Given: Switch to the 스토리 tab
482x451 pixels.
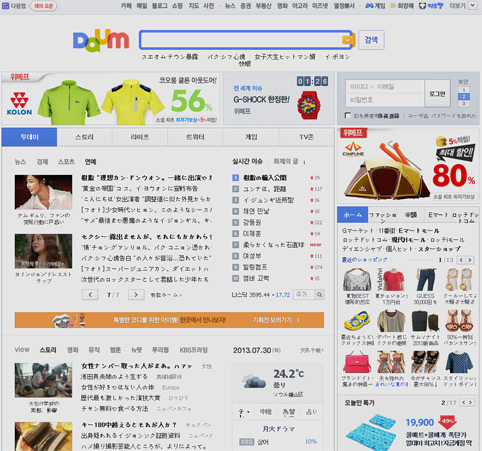Looking at the screenshot, I should pos(85,137).
